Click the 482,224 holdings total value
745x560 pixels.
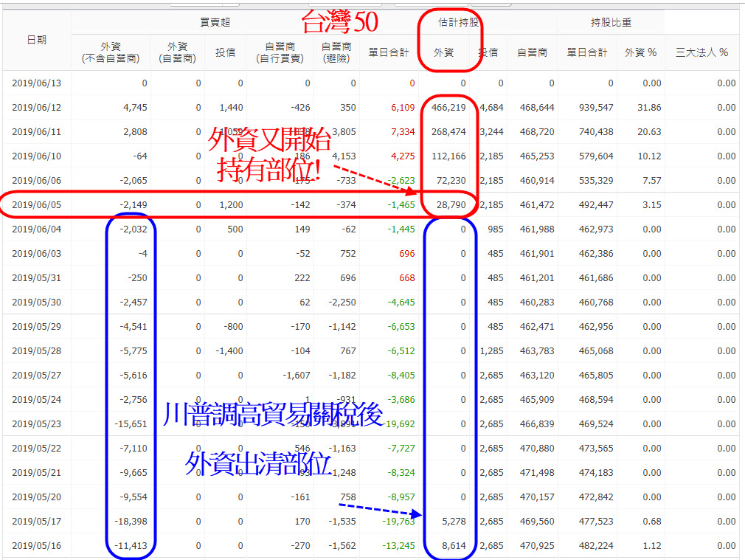click(x=596, y=546)
